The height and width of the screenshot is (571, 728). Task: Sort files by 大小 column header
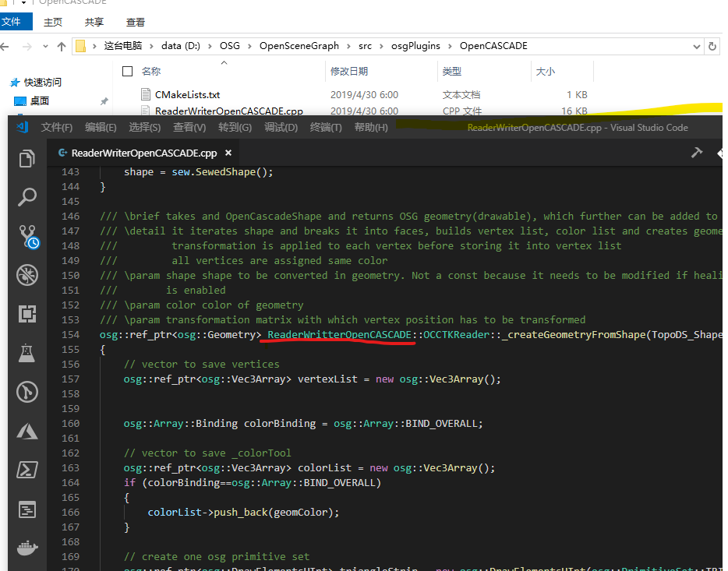546,72
